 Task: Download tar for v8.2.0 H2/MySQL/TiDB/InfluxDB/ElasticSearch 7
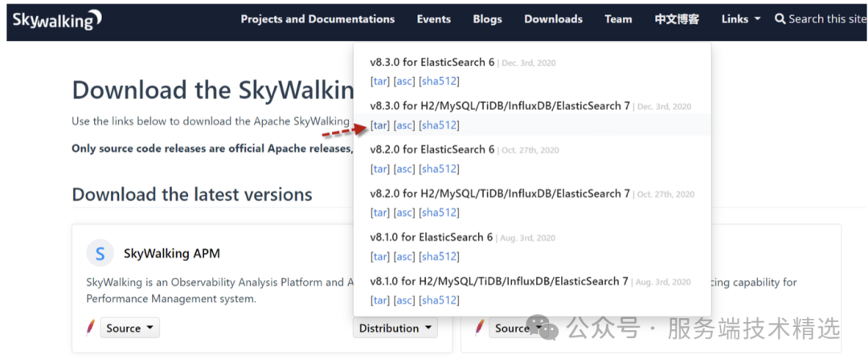379,213
